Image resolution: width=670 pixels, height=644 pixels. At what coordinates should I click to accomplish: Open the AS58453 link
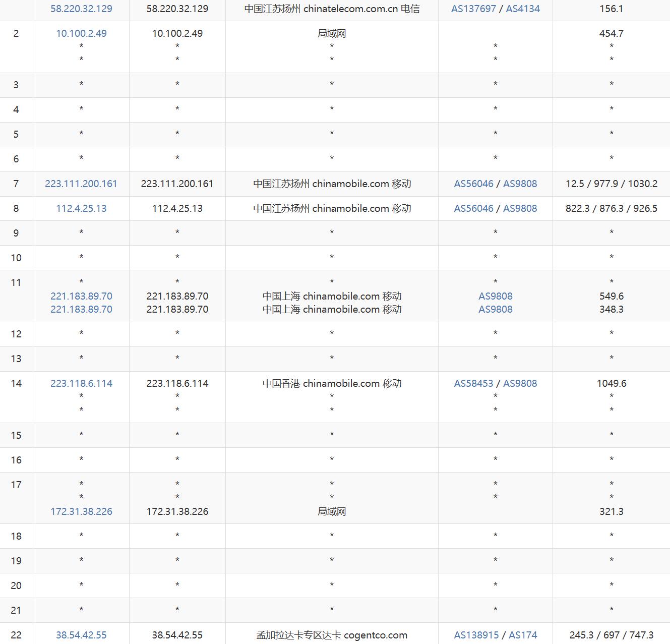(473, 383)
